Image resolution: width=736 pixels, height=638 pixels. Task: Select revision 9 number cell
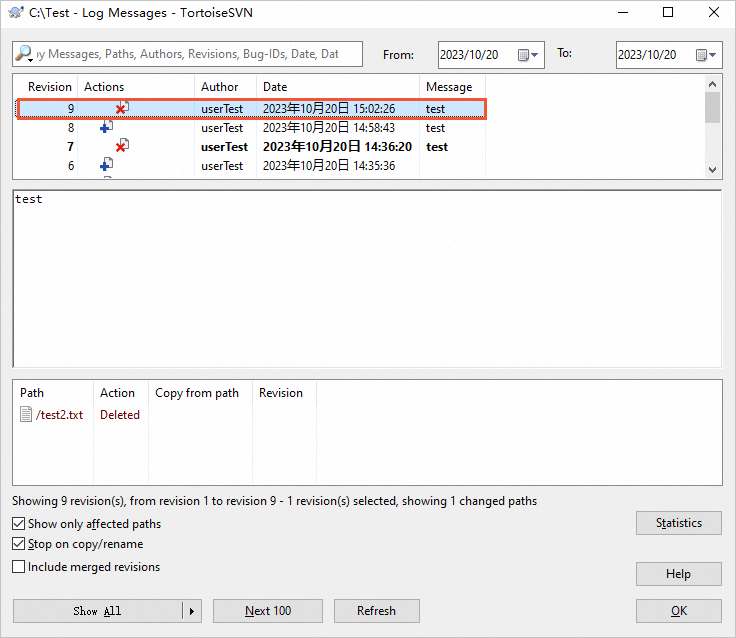click(70, 109)
